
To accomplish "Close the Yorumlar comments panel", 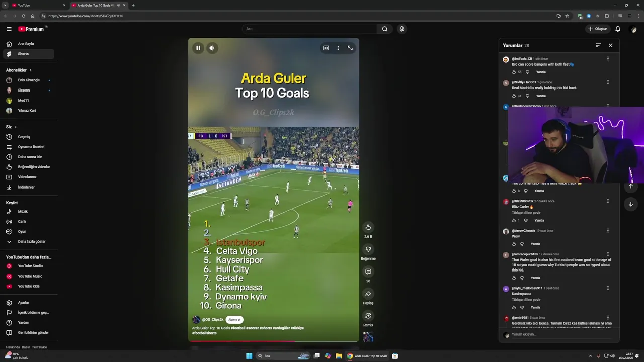I will (x=610, y=45).
